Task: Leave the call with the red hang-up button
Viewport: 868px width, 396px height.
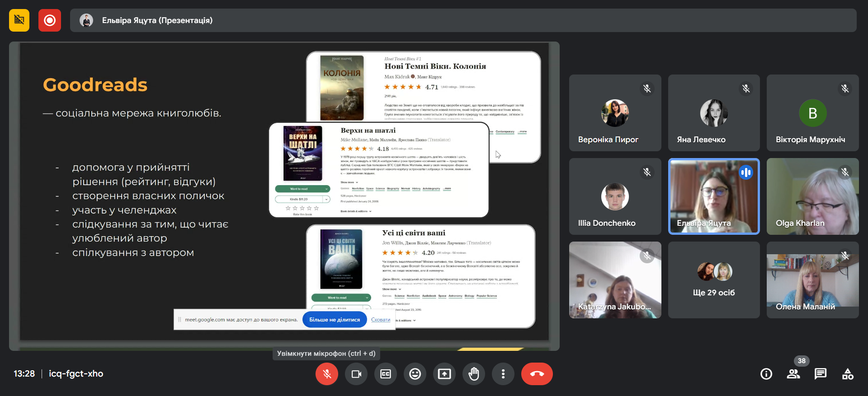Action: point(537,374)
